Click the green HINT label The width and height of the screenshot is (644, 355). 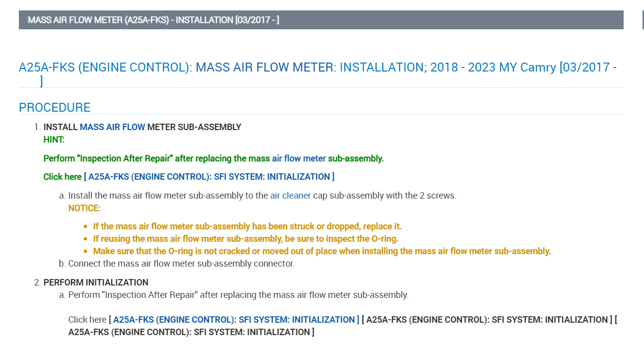point(54,140)
